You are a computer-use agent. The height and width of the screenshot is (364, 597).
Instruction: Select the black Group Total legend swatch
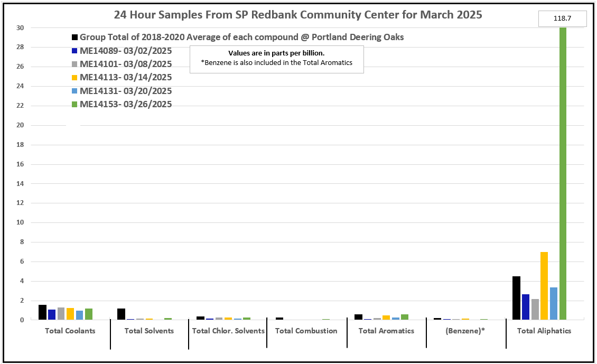75,38
